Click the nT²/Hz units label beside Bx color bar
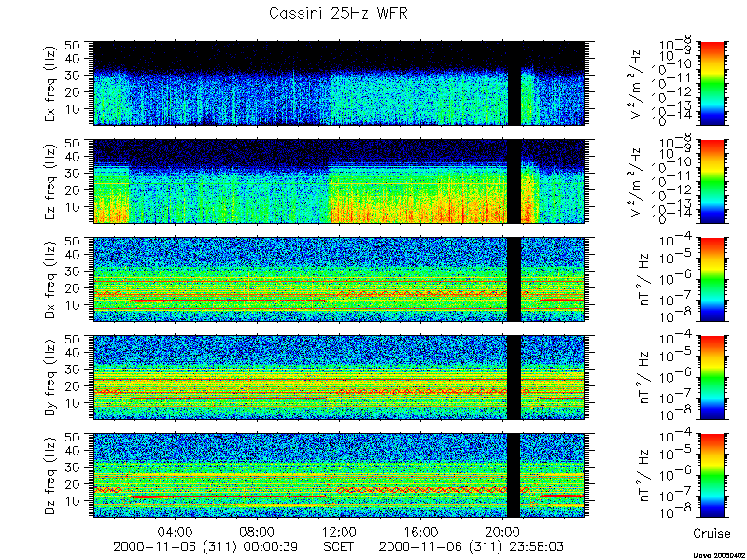The image size is (747, 560). coord(642,279)
